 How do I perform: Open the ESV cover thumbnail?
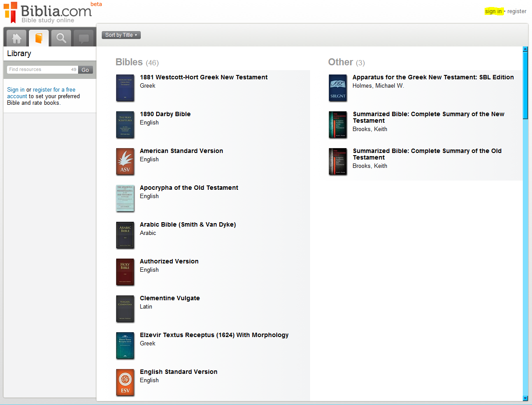[x=125, y=383]
